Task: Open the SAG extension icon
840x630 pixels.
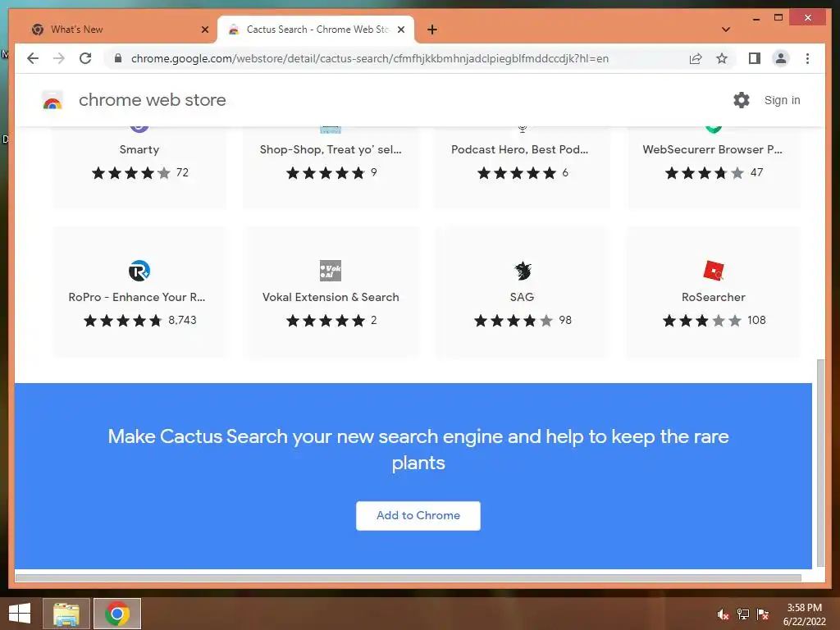Action: (523, 271)
